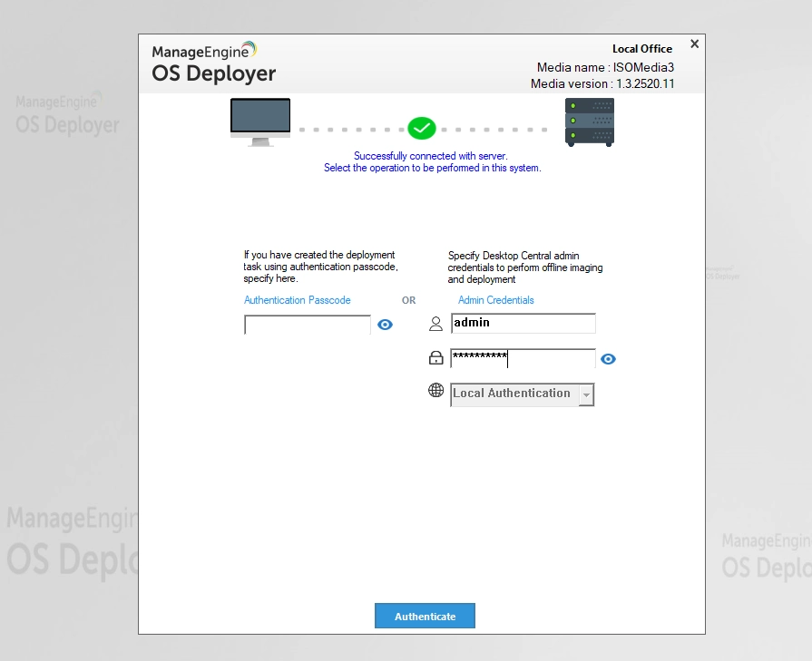Show the authentication passcode with eye icon
This screenshot has height=661, width=812.
click(x=385, y=325)
